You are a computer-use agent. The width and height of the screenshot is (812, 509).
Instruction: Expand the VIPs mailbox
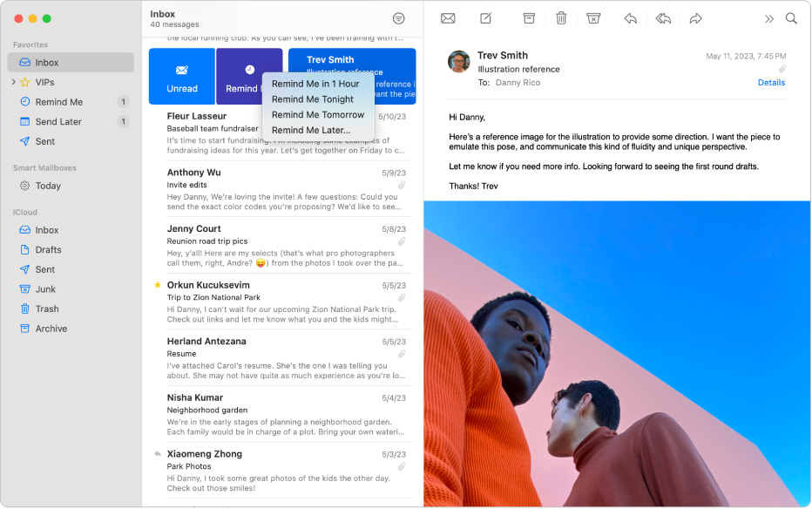pyautogui.click(x=15, y=82)
